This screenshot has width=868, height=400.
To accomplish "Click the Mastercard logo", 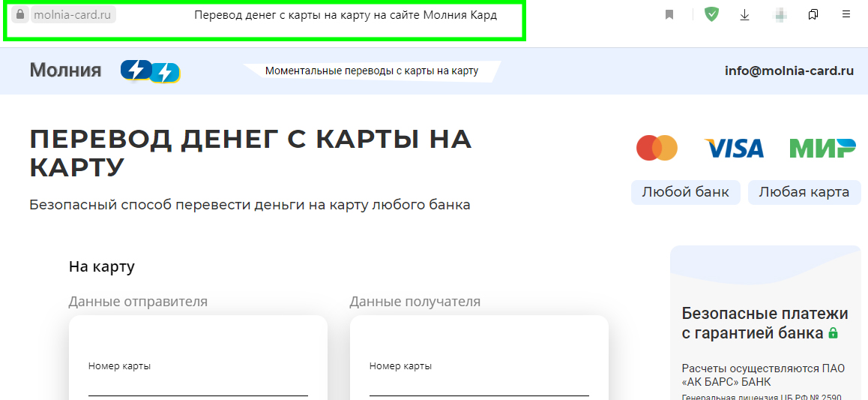I will click(657, 148).
